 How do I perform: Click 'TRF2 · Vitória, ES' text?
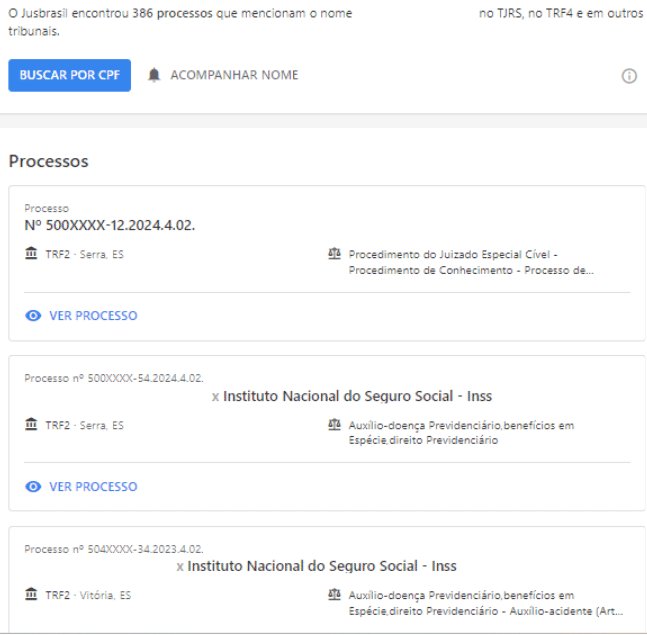click(88, 595)
